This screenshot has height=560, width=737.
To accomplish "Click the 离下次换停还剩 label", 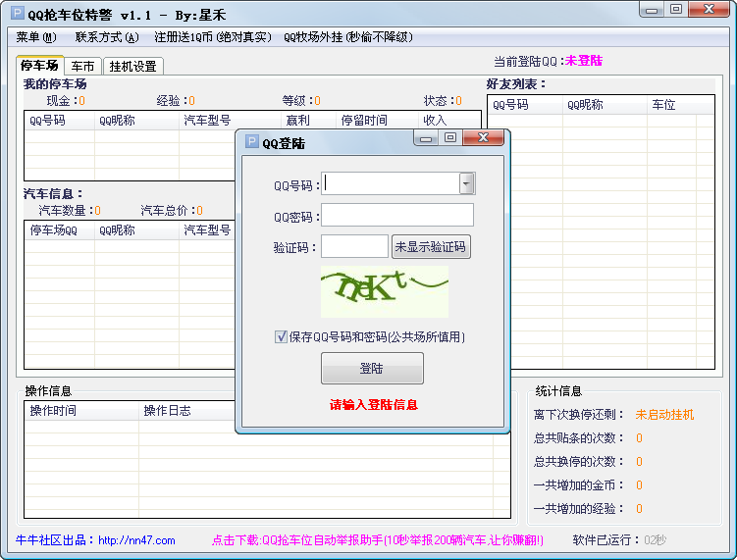I will 579,415.
